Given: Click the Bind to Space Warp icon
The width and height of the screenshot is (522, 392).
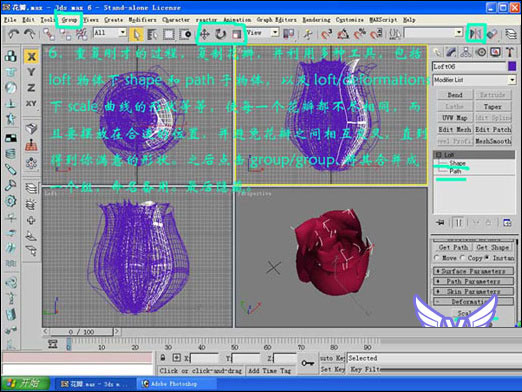Looking at the screenshot, I should (82, 34).
